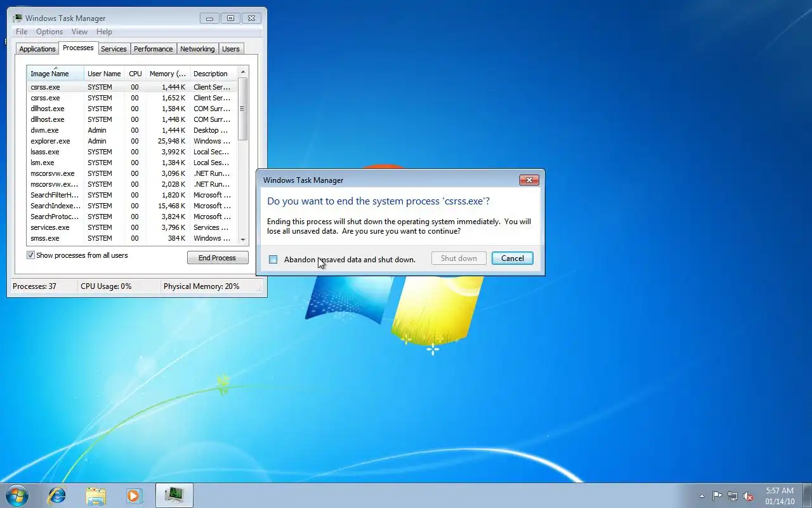Open the muted volume tray icon
Viewport: 812px width, 508px height.
[x=749, y=496]
